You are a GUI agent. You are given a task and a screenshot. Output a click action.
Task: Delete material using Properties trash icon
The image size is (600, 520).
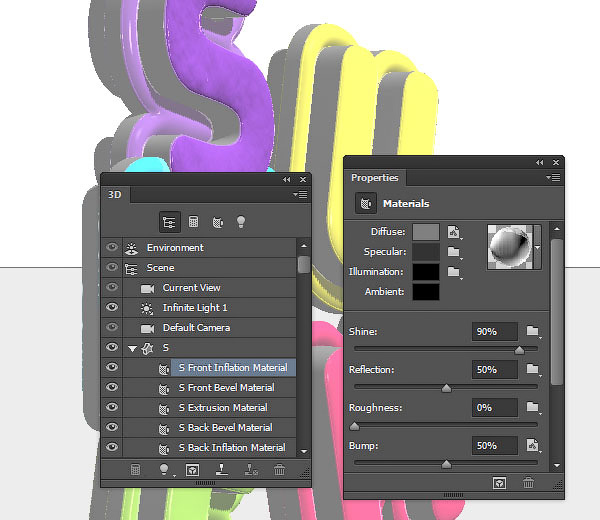point(528,483)
